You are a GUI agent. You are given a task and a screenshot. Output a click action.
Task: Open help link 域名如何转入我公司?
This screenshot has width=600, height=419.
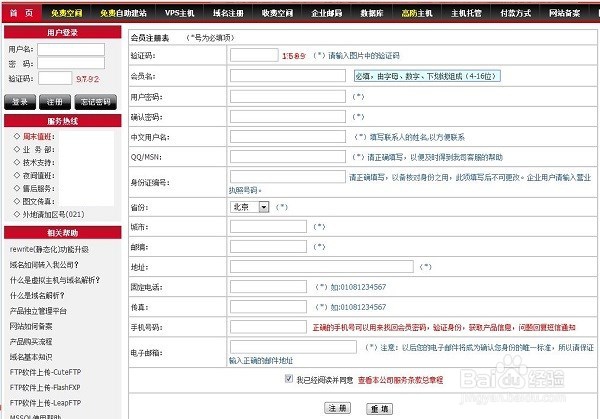pos(44,265)
